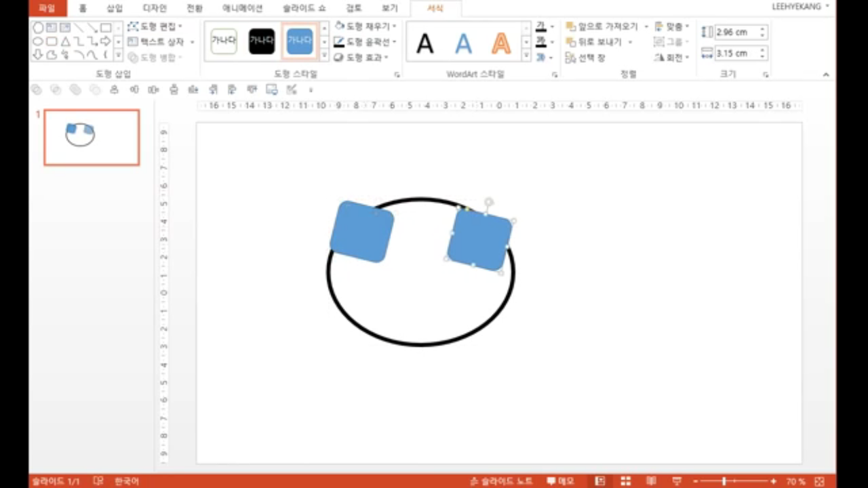Screen dimensions: 868x488
Task: Apply the blue WordArt A style
Action: 463,43
